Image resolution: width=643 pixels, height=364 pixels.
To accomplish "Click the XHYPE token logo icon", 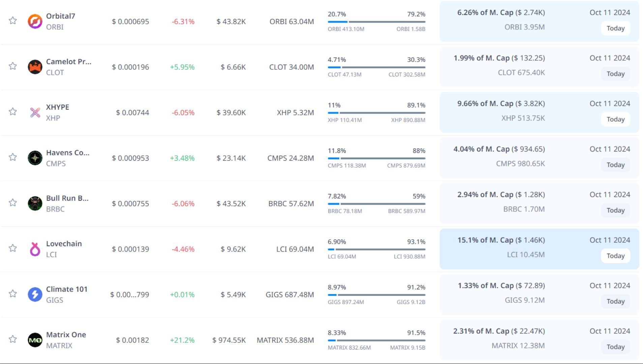I will 35,112.
